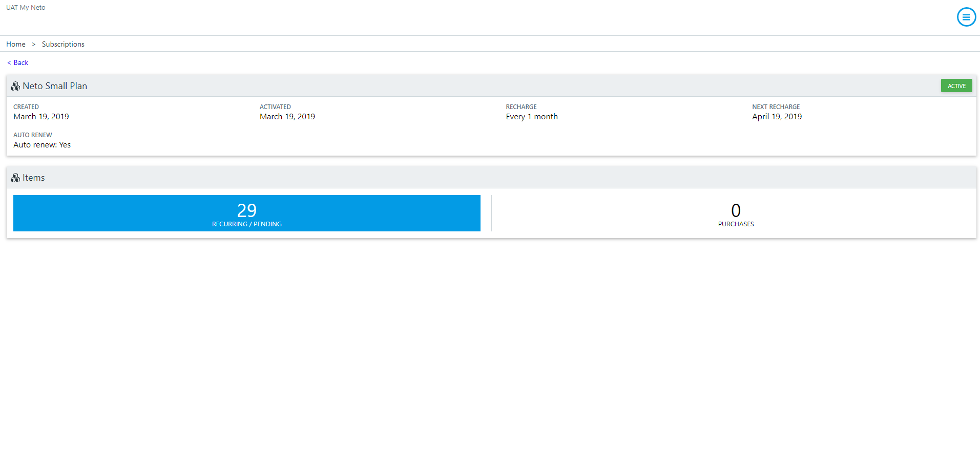Image resolution: width=980 pixels, height=451 pixels.
Task: Click the RECHARGE label
Action: (x=521, y=107)
